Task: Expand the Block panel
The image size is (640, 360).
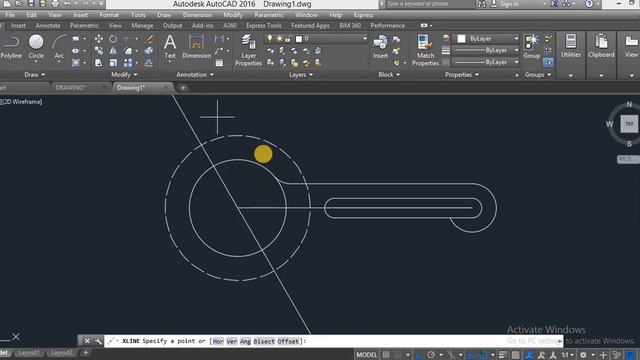Action: (x=389, y=75)
